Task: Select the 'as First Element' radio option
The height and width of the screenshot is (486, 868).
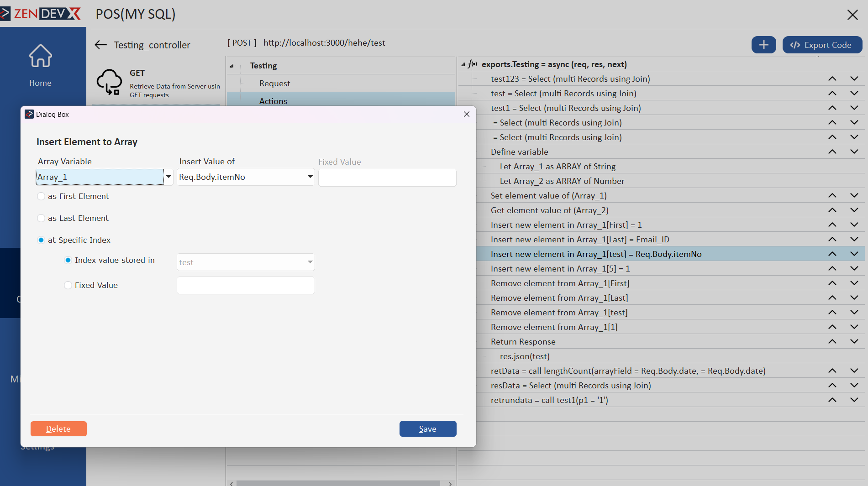Action: click(x=41, y=196)
